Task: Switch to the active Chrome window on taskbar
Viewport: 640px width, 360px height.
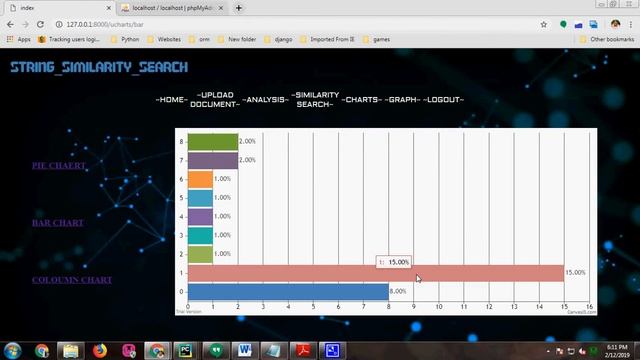Action: click(157, 351)
